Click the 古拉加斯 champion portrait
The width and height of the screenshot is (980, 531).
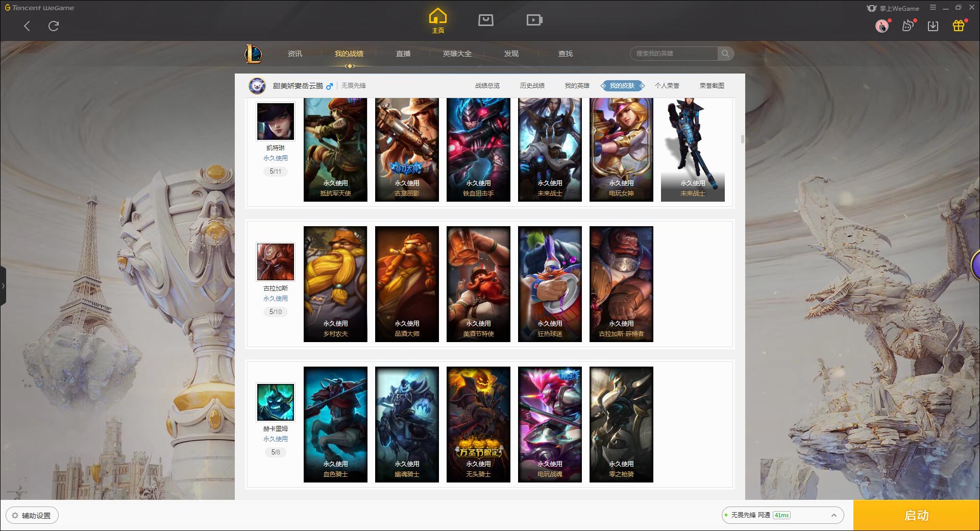(x=275, y=262)
